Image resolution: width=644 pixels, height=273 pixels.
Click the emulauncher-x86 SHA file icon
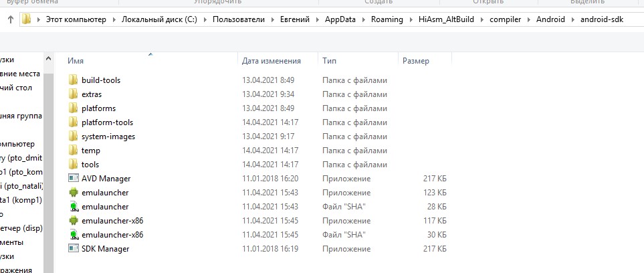click(73, 235)
